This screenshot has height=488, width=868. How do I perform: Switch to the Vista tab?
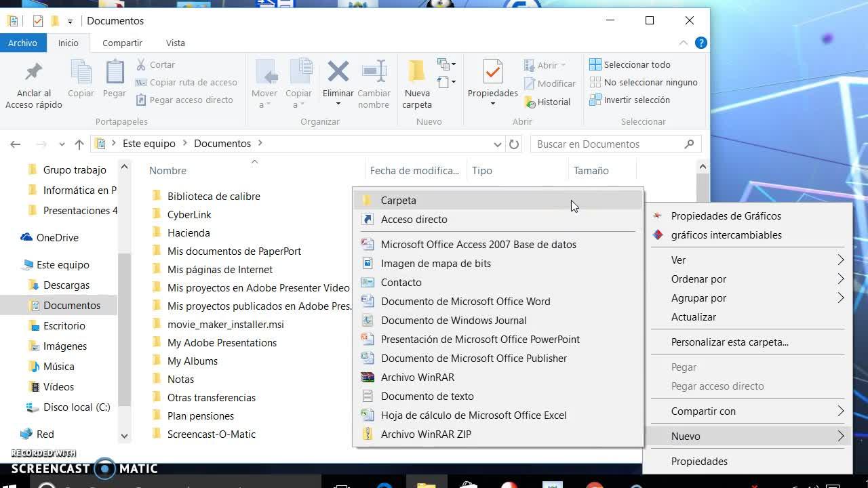pyautogui.click(x=175, y=43)
